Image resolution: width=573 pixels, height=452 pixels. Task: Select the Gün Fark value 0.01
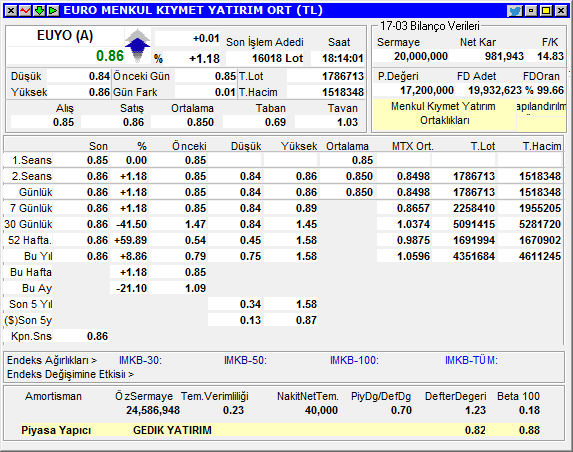(x=225, y=92)
